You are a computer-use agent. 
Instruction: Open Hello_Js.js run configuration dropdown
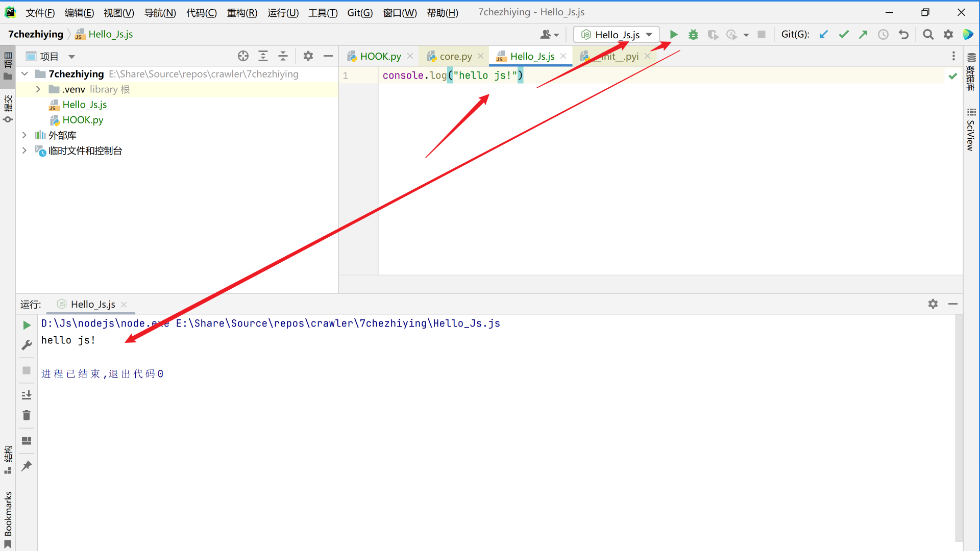[x=617, y=34]
